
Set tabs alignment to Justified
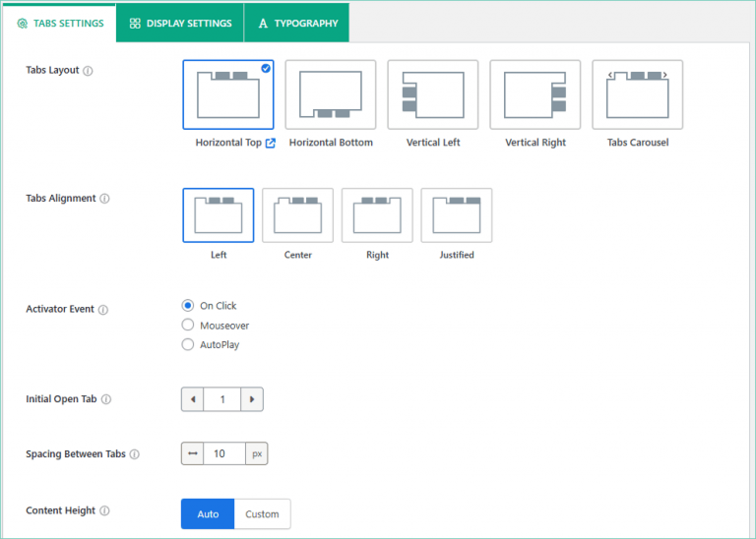pyautogui.click(x=457, y=215)
